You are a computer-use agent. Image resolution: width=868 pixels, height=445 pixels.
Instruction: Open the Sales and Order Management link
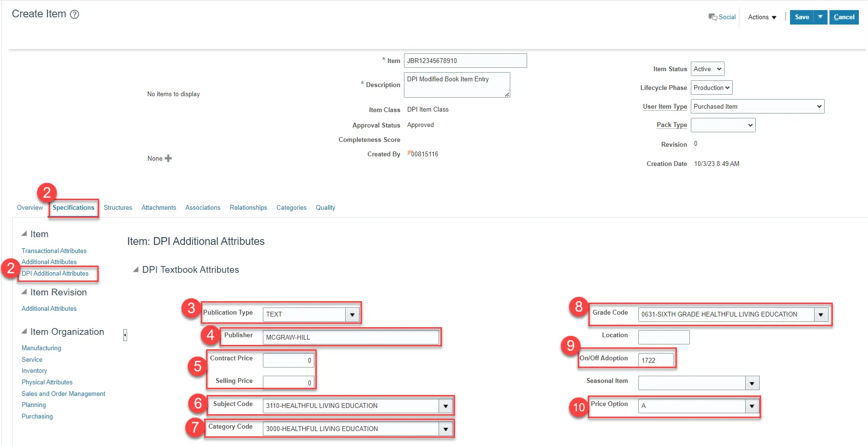[63, 394]
